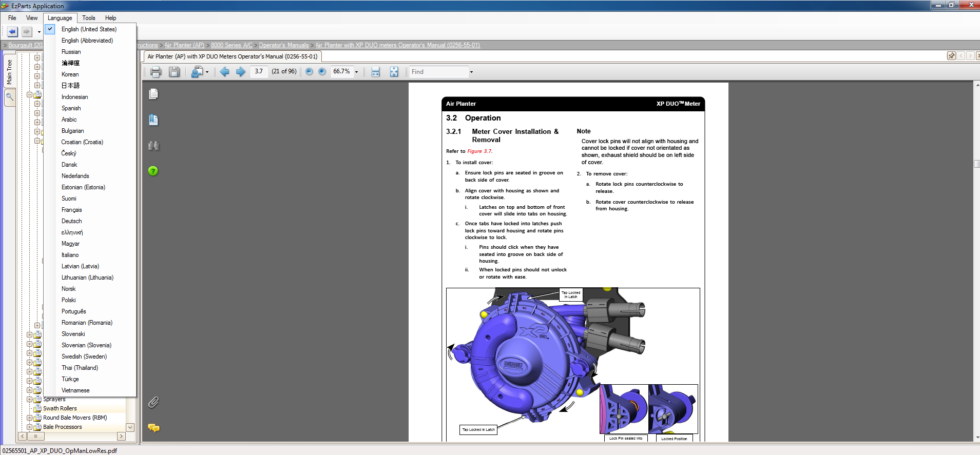Go to next PDF page arrow
This screenshot has height=455, width=980.
pos(240,72)
